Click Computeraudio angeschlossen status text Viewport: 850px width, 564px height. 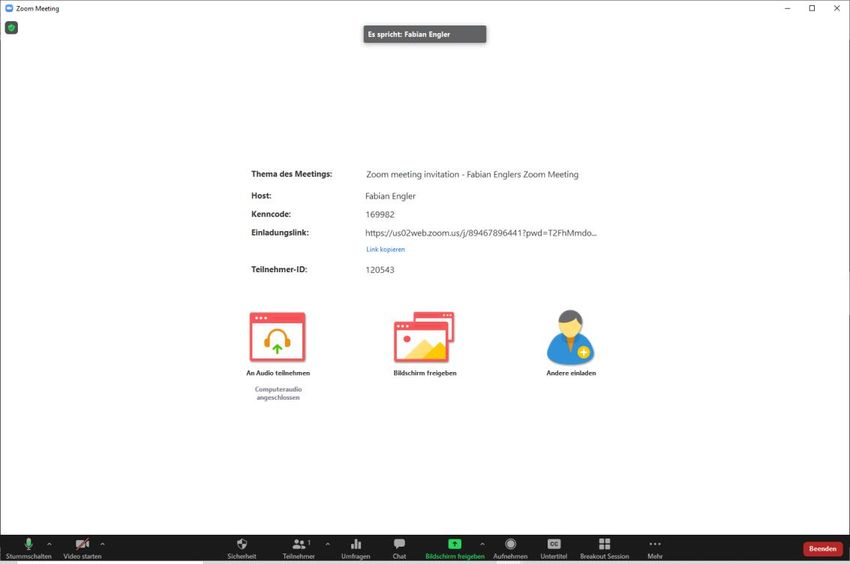click(278, 393)
